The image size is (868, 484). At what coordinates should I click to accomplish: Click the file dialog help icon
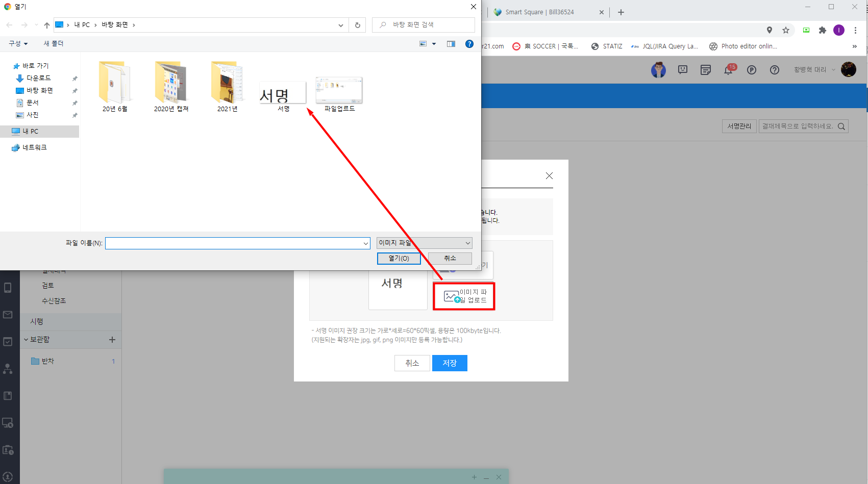469,44
